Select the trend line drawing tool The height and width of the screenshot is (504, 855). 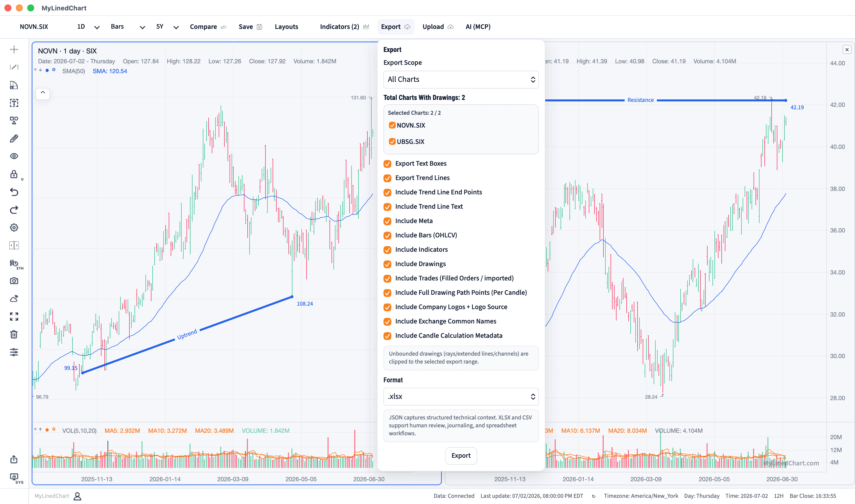coord(14,67)
